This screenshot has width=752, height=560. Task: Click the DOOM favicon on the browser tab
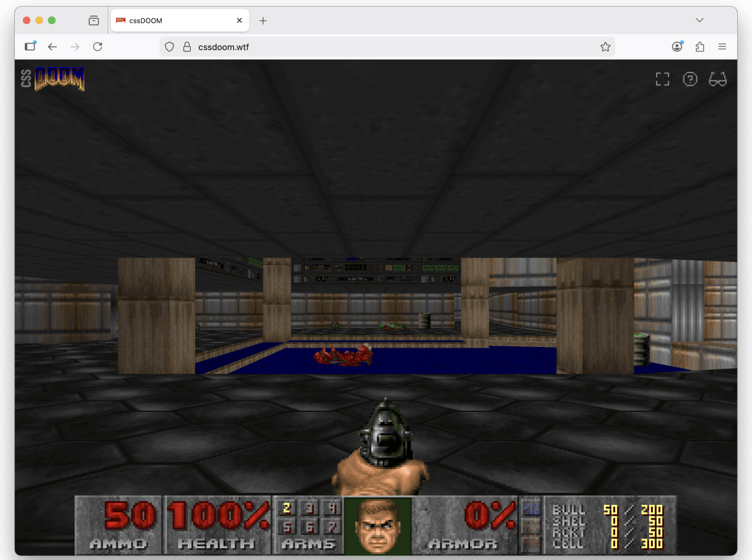[120, 20]
